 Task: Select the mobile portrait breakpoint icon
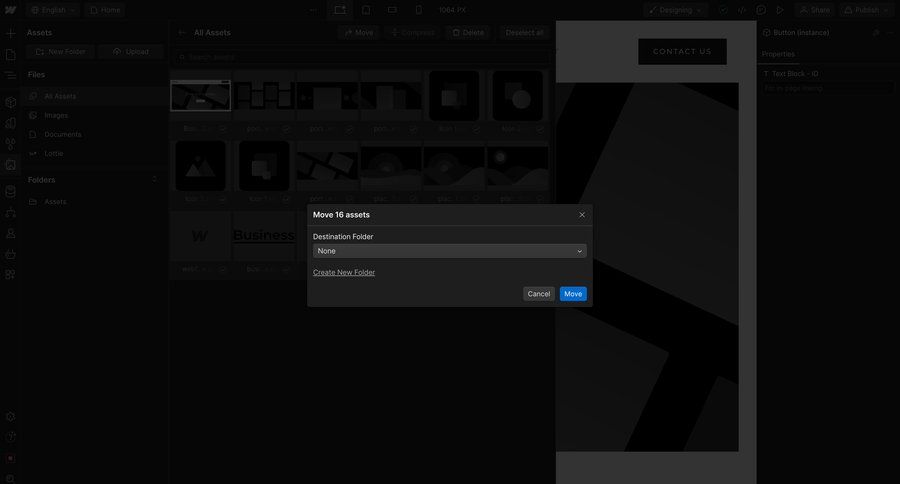418,10
